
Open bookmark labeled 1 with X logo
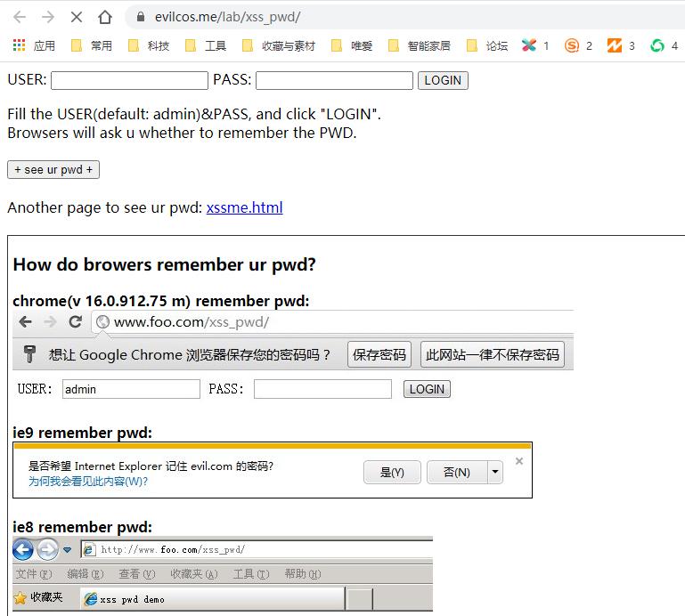pos(535,45)
